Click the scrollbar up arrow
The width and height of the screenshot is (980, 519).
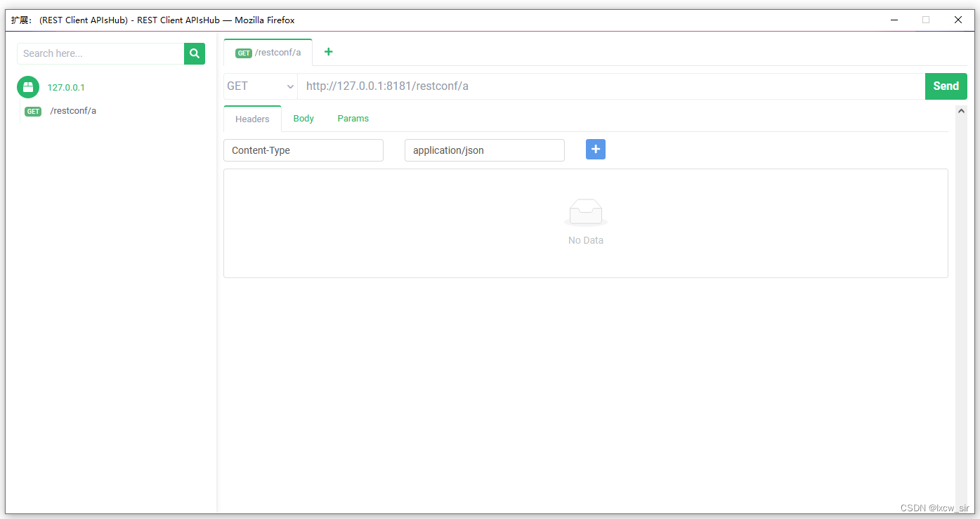962,111
